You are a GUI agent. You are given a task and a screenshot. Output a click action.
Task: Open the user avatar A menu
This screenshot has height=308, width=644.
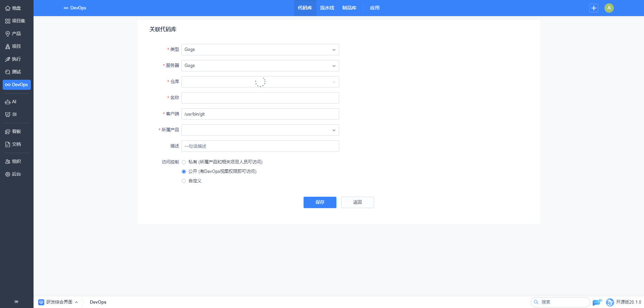[609, 8]
